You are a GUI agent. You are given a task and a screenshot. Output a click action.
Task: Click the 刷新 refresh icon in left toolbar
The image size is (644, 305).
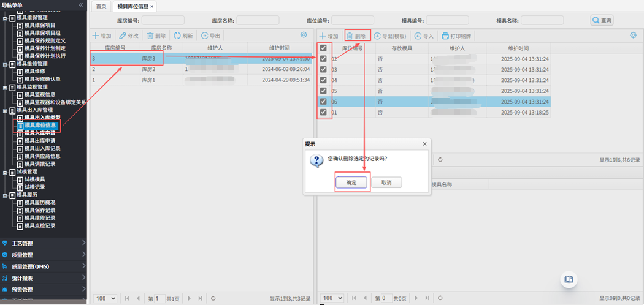(177, 36)
